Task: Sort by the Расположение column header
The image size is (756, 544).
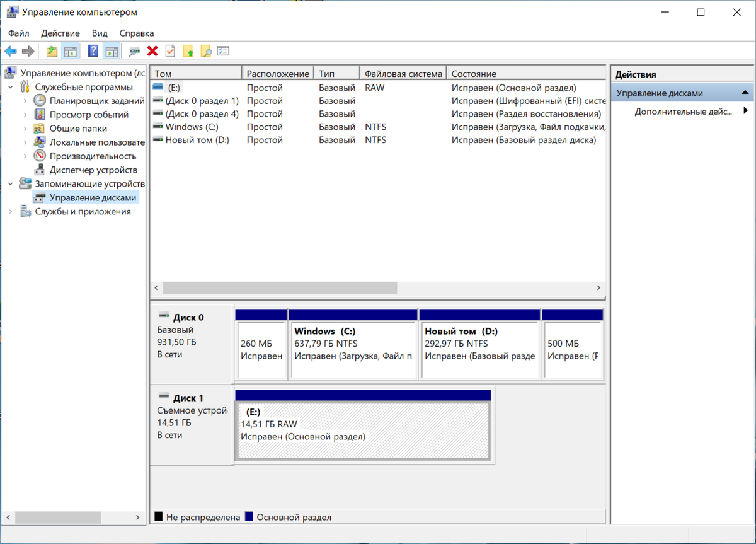Action: 278,74
